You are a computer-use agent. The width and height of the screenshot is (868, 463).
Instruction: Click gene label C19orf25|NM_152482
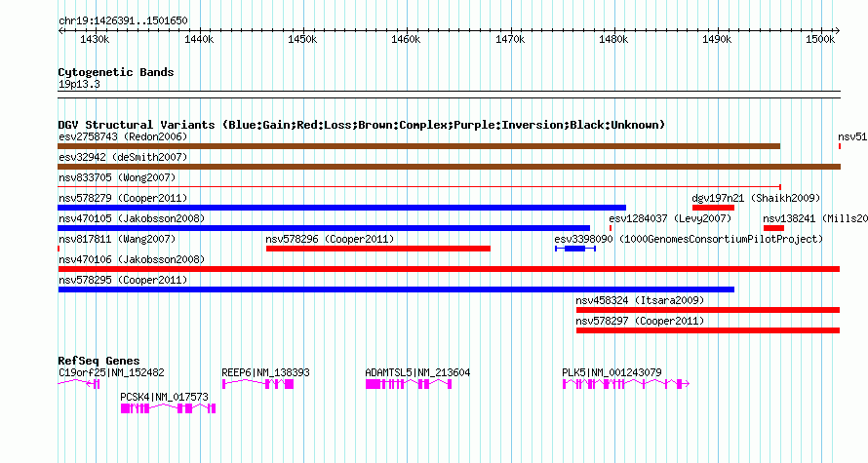(111, 372)
